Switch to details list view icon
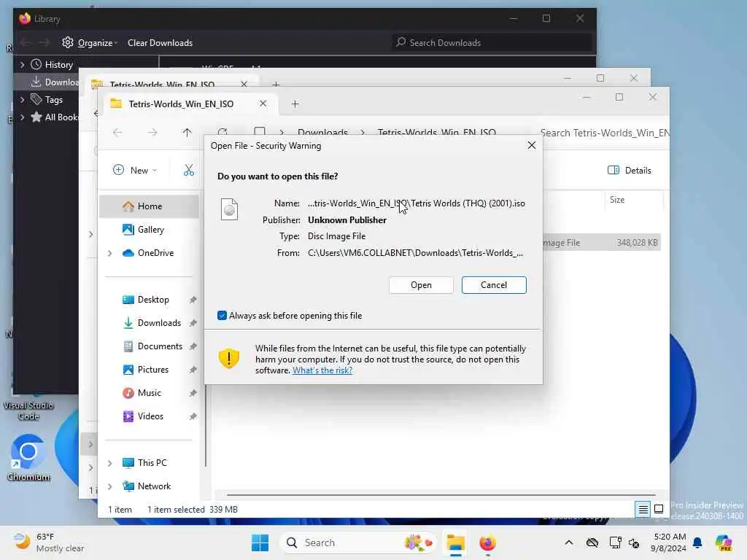This screenshot has width=747, height=560. point(643,510)
